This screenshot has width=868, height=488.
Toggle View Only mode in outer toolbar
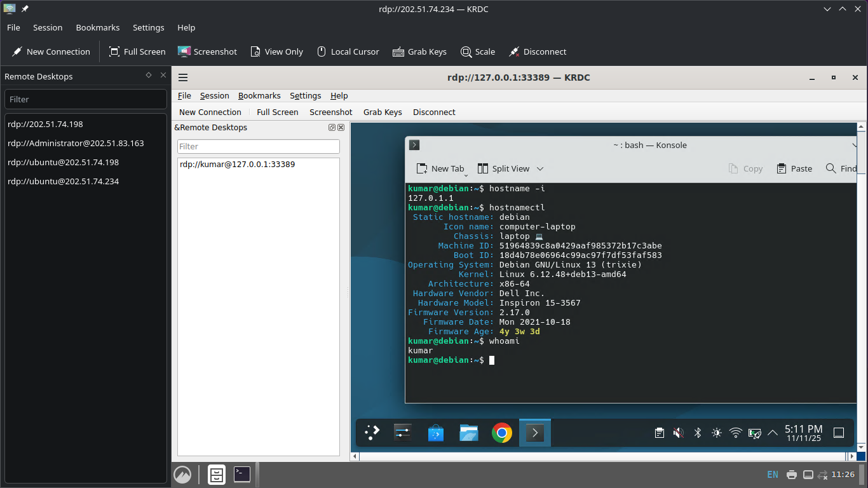(276, 52)
